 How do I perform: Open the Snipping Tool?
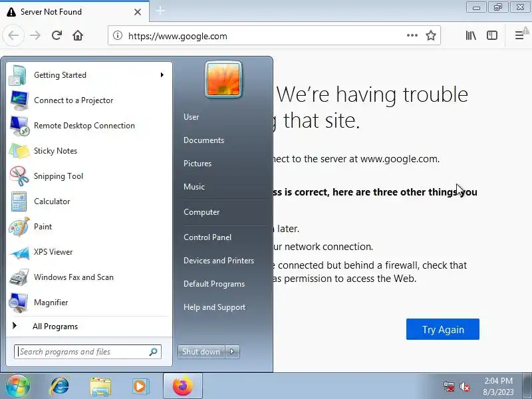[89, 176]
